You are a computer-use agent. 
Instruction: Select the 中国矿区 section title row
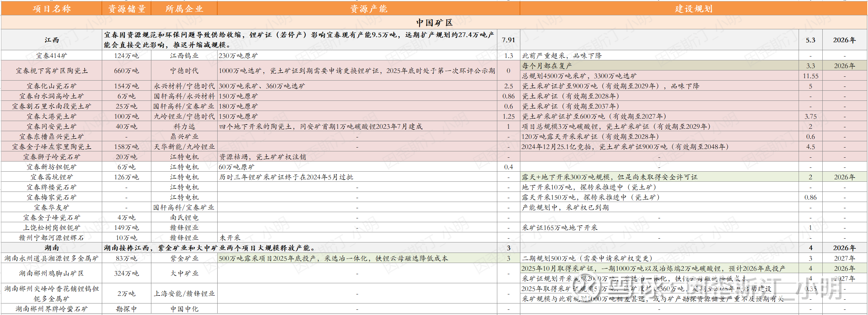coord(434,23)
